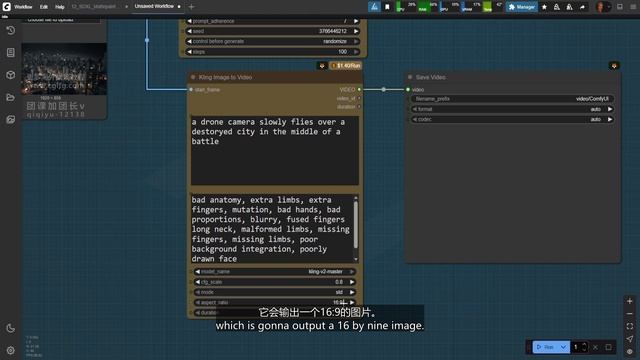640x360 pixels.
Task: Switch to the Unsaved Workflow tab
Action: [x=154, y=7]
